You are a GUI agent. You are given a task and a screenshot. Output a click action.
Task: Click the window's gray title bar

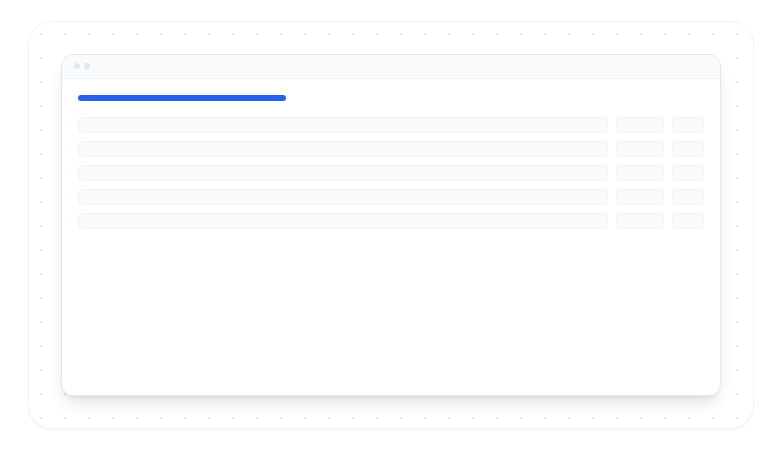(400, 66)
